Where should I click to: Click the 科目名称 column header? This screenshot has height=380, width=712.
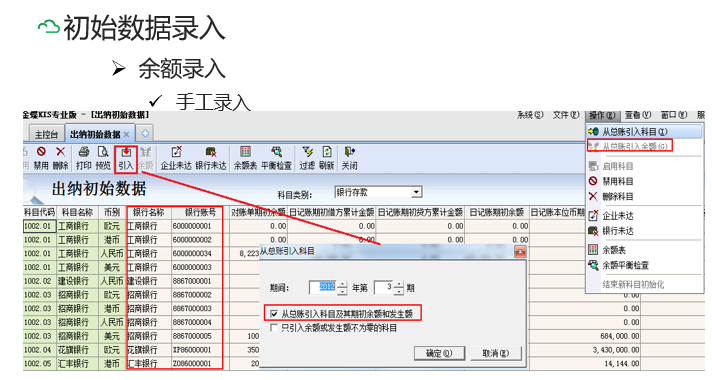coord(77,212)
